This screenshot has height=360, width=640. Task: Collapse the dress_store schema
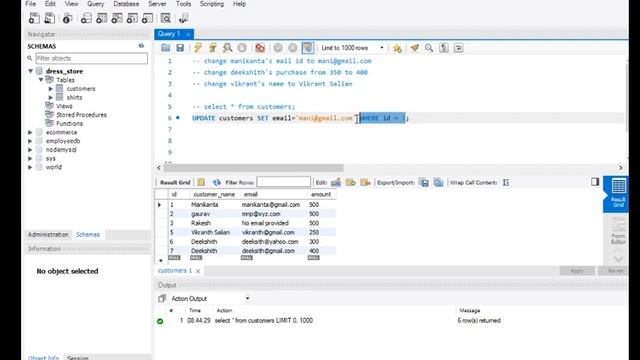(x=31, y=71)
